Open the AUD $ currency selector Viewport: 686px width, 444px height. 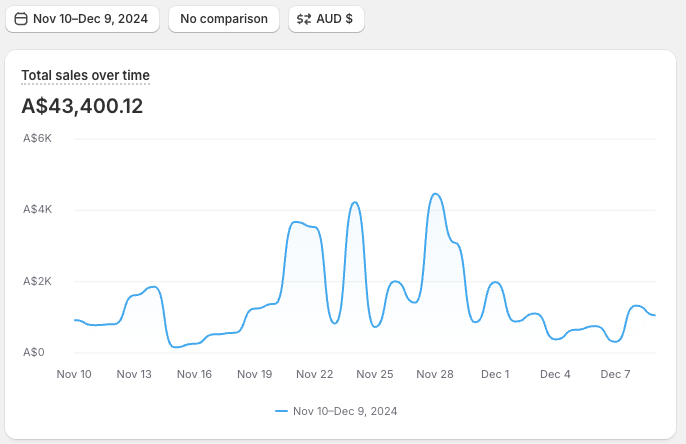(326, 19)
